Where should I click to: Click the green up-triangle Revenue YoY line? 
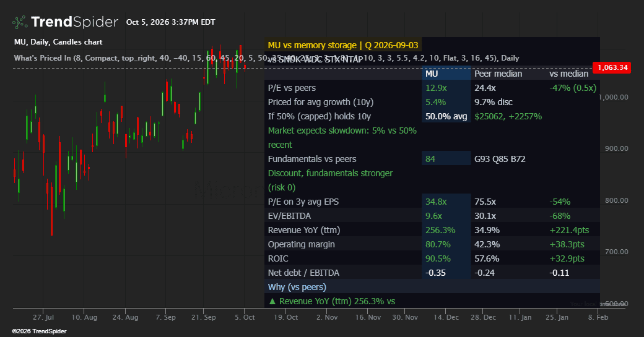point(331,301)
